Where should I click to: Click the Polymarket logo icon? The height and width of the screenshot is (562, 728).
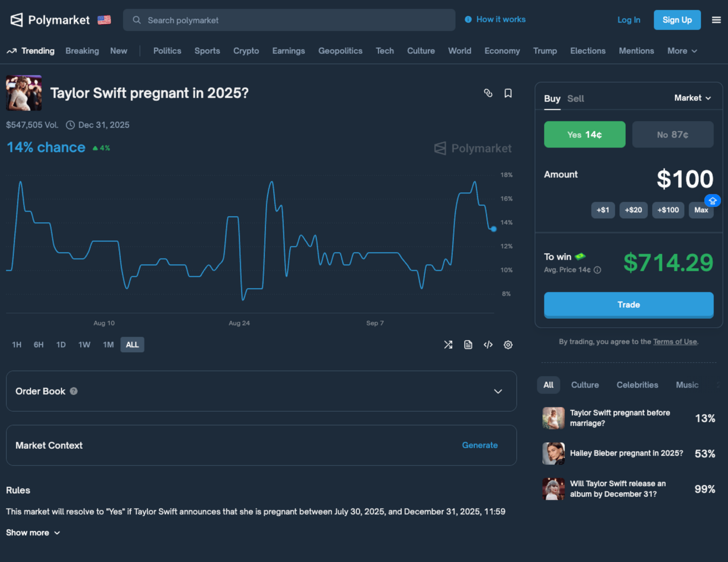click(x=16, y=20)
